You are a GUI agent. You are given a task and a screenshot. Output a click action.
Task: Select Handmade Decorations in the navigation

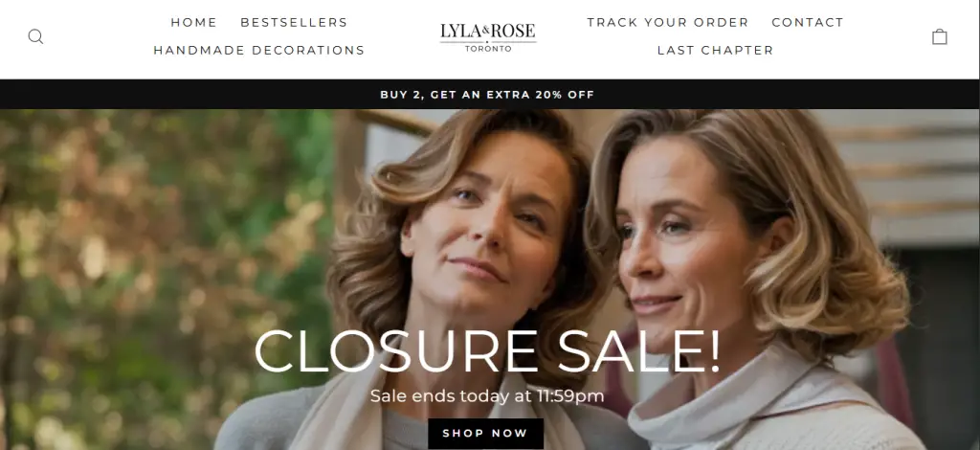(x=258, y=50)
